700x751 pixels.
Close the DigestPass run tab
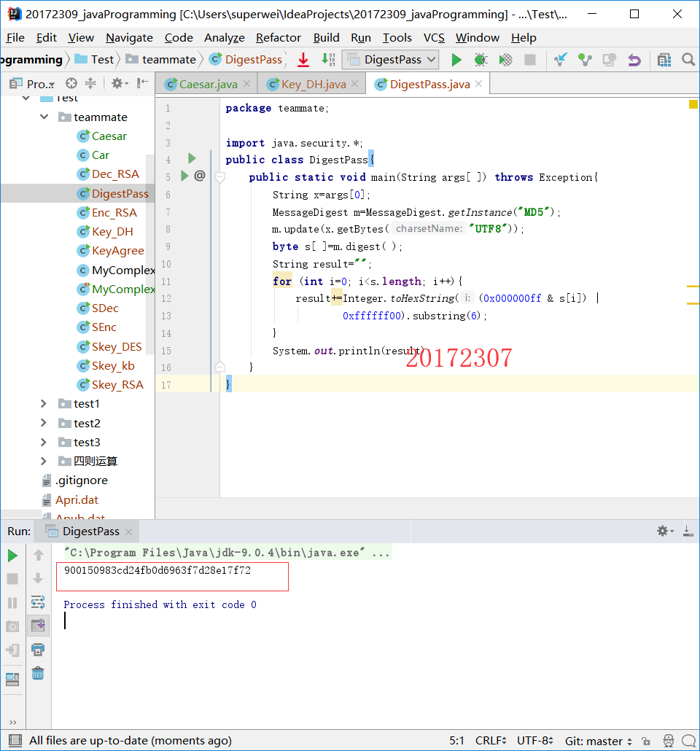click(x=128, y=532)
